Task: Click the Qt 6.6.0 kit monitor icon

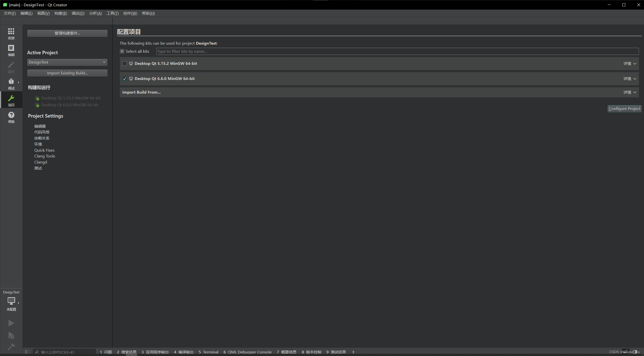Action: click(x=131, y=79)
